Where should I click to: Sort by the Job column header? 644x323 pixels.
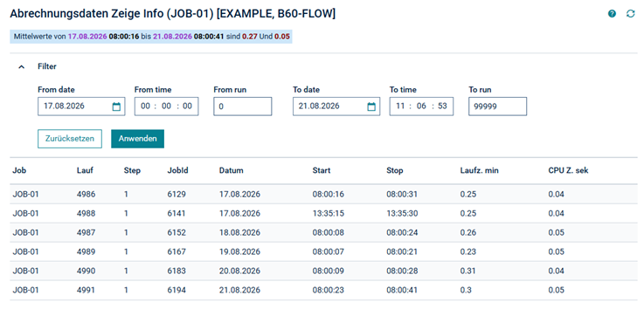19,170
